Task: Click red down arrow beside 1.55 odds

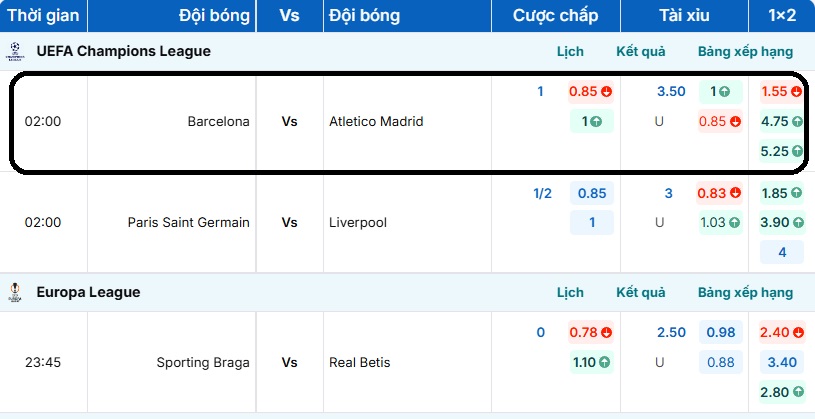Action: point(797,92)
